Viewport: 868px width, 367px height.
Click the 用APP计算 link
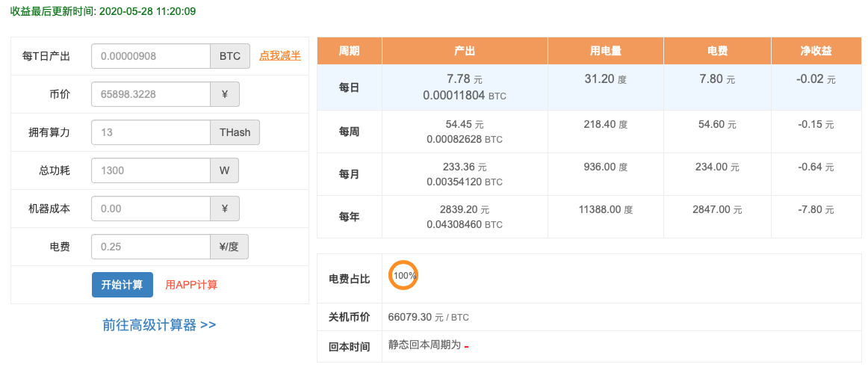[191, 285]
